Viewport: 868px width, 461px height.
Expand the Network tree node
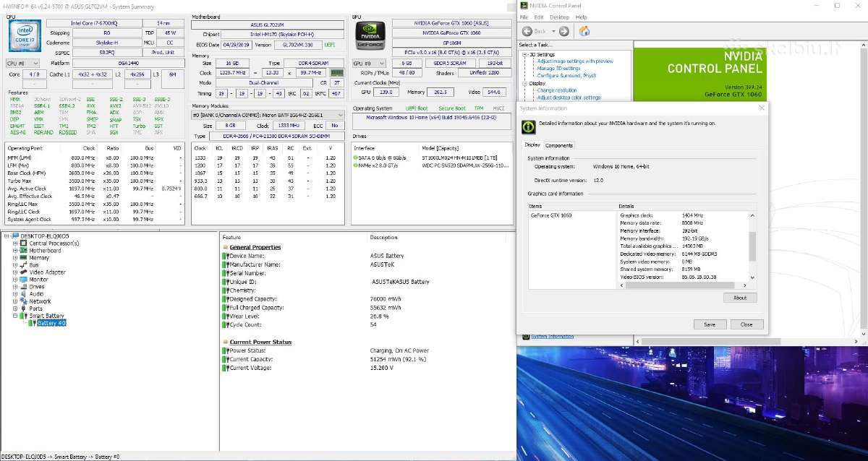tap(15, 301)
